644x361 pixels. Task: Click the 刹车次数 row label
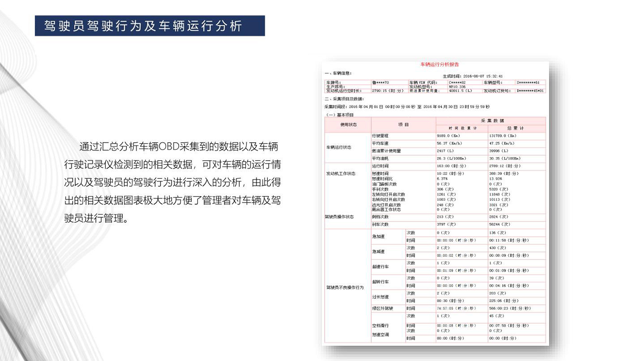(x=380, y=224)
